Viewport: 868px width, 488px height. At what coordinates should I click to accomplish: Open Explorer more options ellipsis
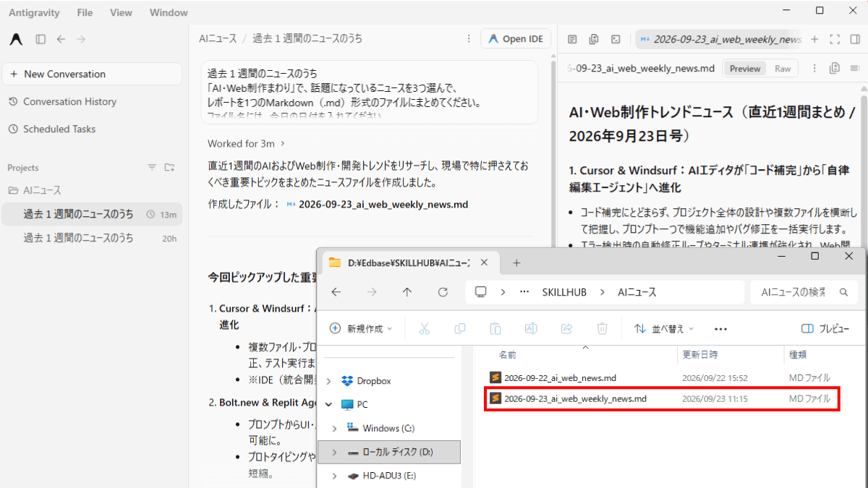click(720, 329)
